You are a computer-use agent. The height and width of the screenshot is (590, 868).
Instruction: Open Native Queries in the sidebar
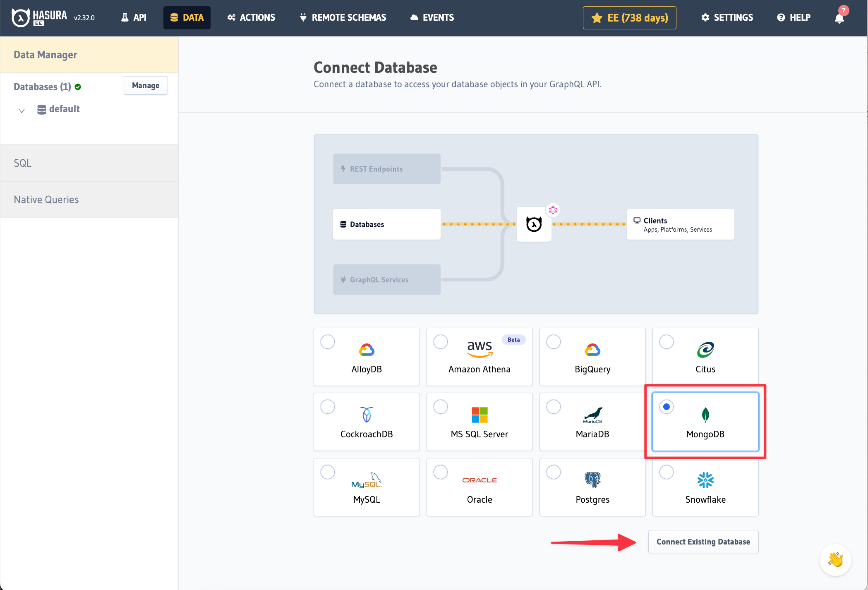(x=89, y=199)
